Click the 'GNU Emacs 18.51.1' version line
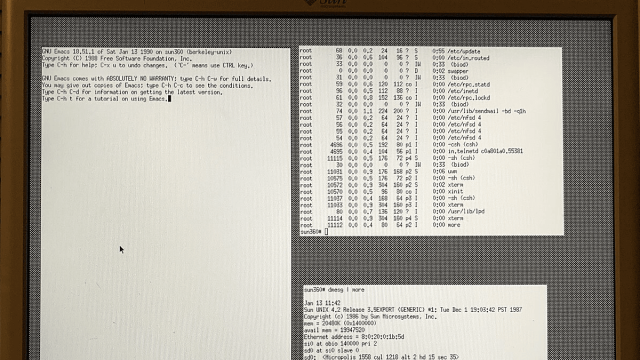 [137, 52]
